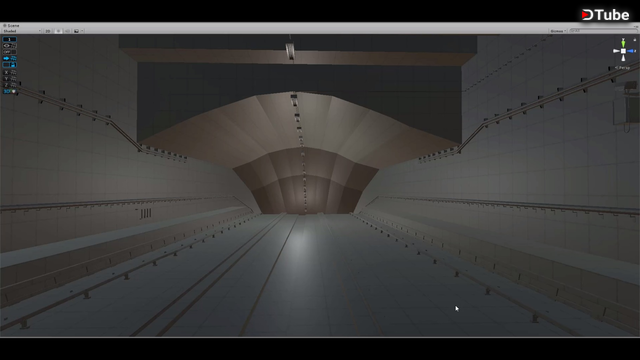Click the white left gizmo cone
640x360 pixels.
616,51
